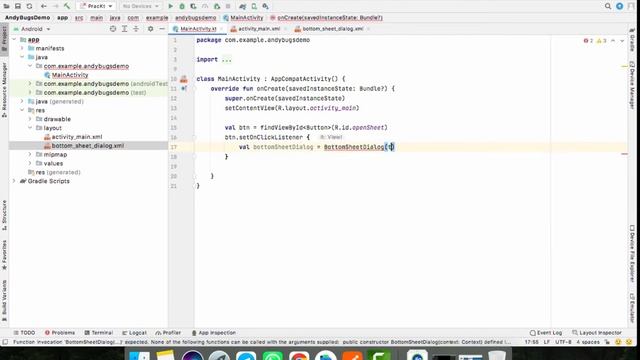640x360 pixels.
Task: Go to previous highlighted error arrow
Action: tap(613, 41)
